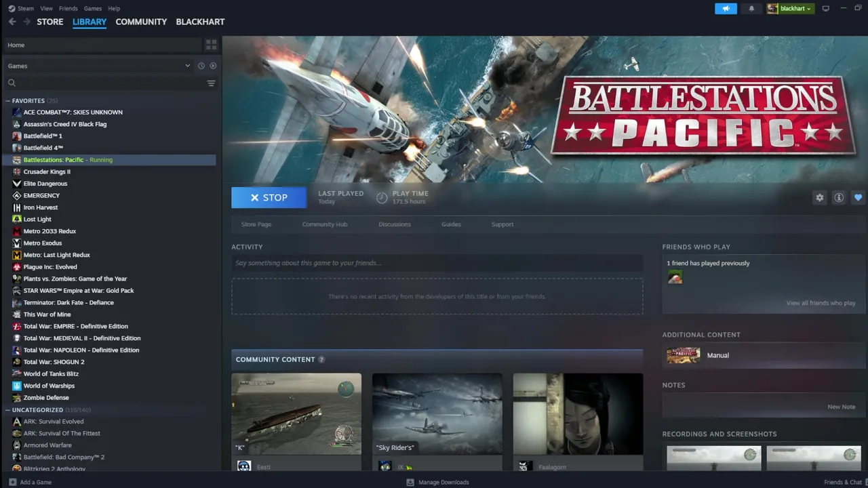This screenshot has width=868, height=488.
Task: Open the "Sky Rider's" community artwork
Action: pyautogui.click(x=437, y=413)
